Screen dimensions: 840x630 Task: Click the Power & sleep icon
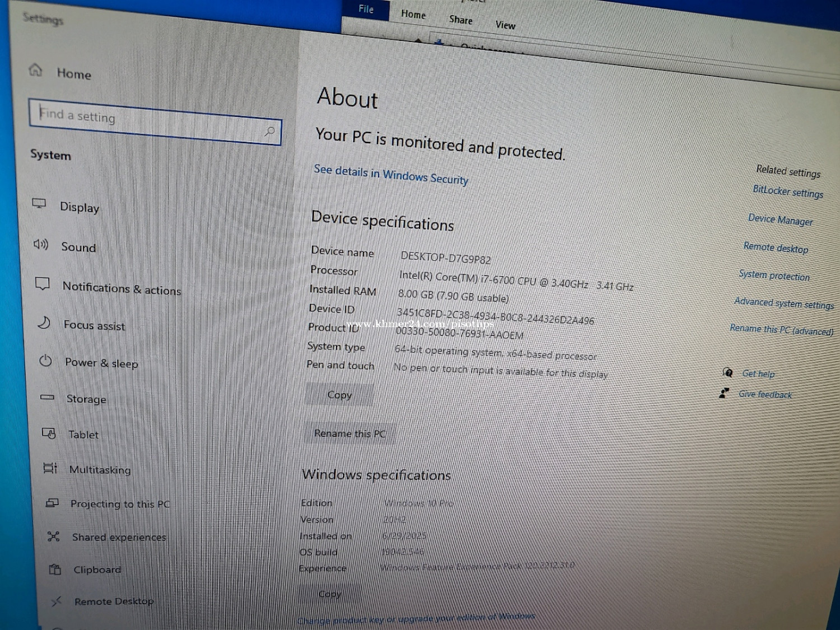[46, 361]
